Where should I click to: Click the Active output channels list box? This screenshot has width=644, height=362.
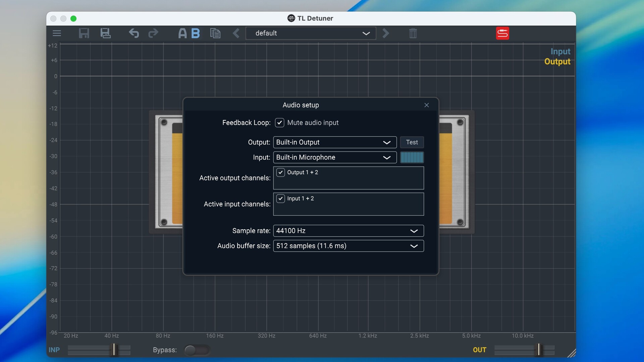(348, 178)
